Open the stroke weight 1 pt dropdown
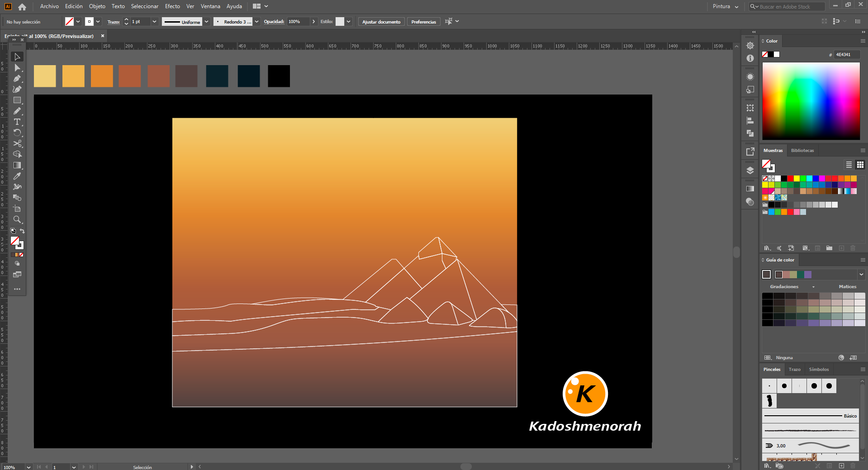The height and width of the screenshot is (470, 868). coord(154,22)
